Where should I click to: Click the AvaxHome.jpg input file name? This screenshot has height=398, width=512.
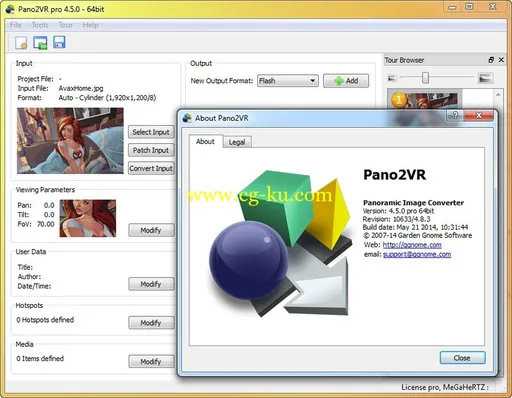pyautogui.click(x=81, y=88)
